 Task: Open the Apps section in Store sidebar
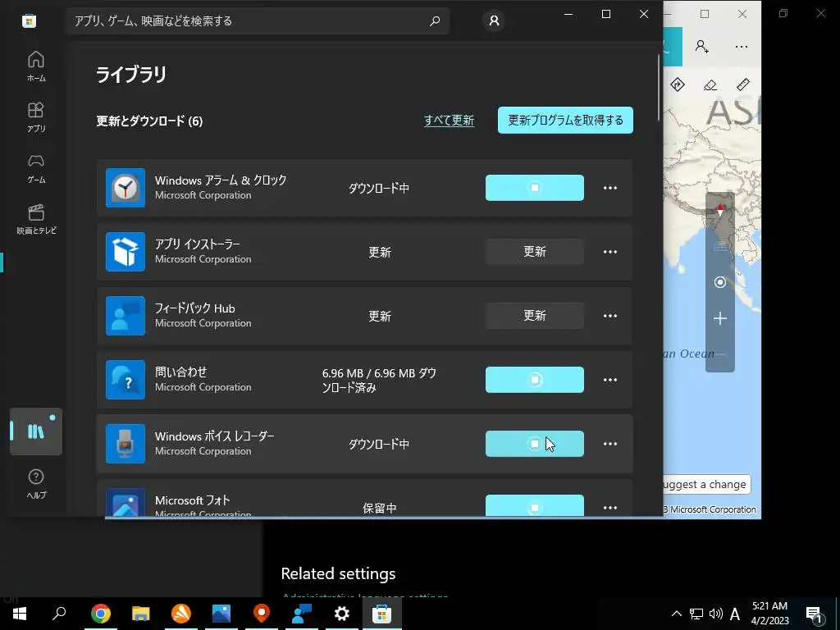pos(36,117)
